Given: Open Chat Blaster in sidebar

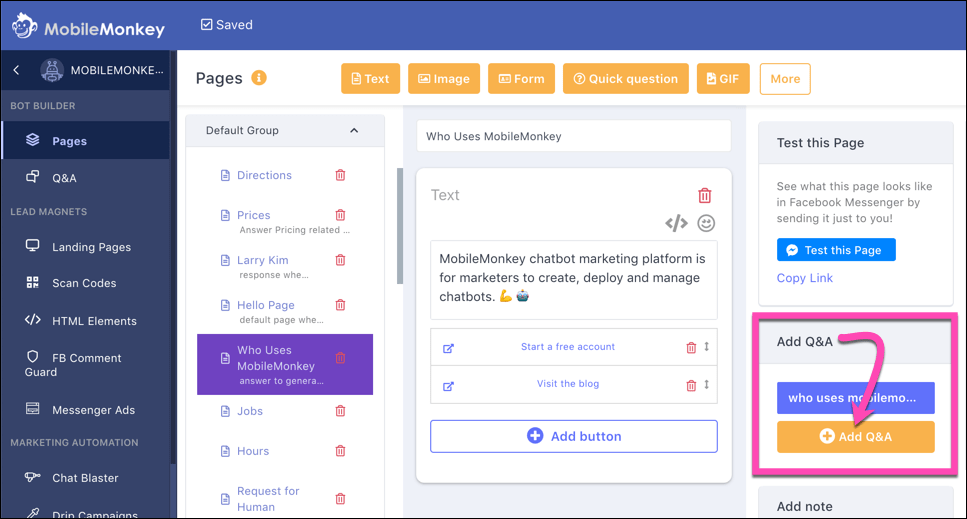Looking at the screenshot, I should click(86, 478).
